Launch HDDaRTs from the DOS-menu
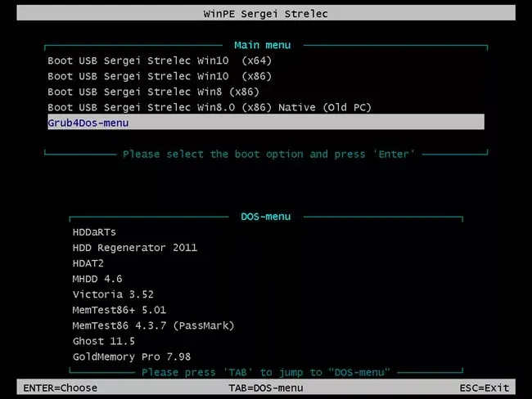Screen dimensions: 532x399 coord(94,232)
